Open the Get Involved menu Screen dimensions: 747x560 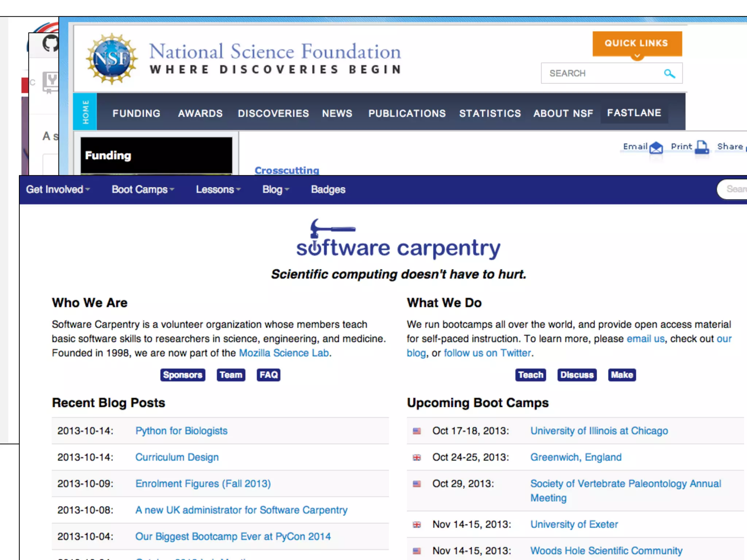pos(58,190)
